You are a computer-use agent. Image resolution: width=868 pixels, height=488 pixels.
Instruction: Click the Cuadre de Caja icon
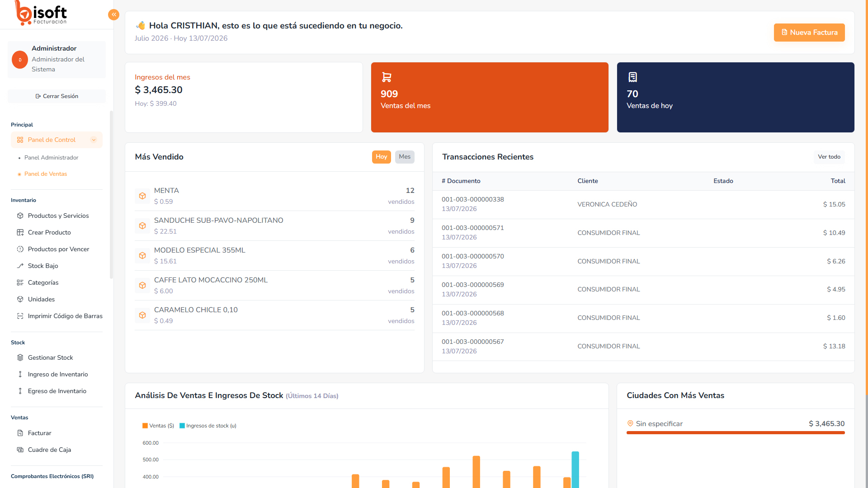coord(20,450)
